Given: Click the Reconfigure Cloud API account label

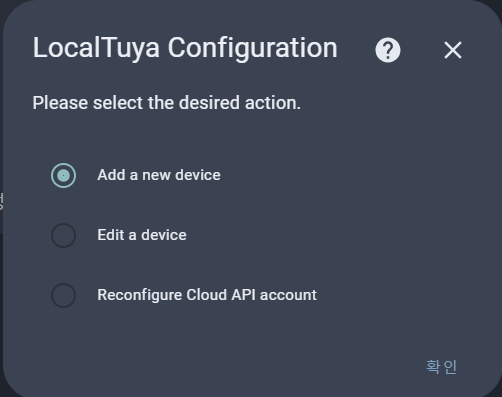Looking at the screenshot, I should coord(207,295).
